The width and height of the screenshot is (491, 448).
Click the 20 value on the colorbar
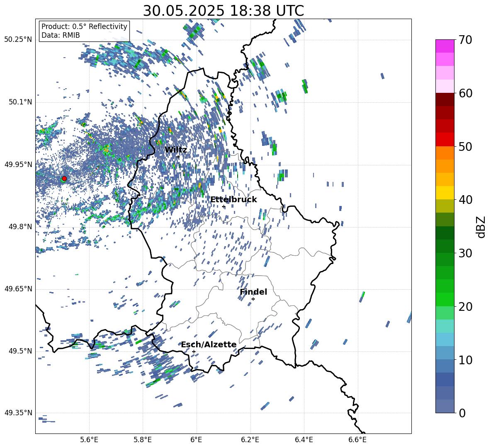tap(465, 306)
